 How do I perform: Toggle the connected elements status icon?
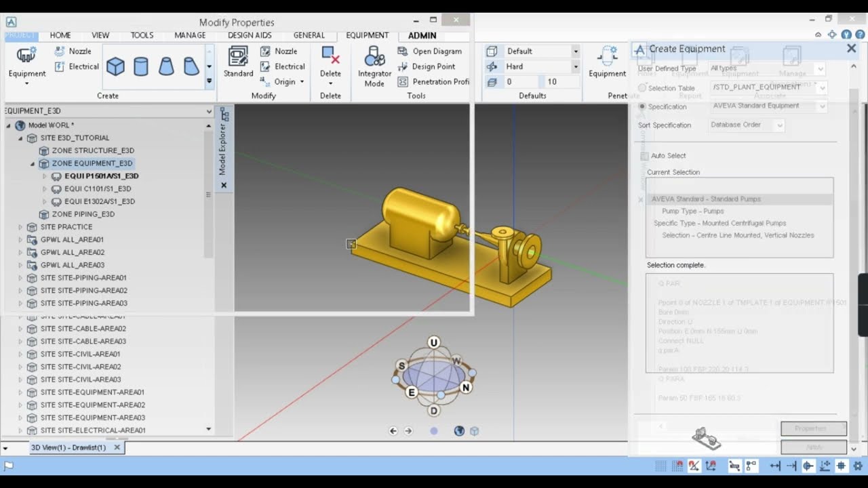point(751,466)
